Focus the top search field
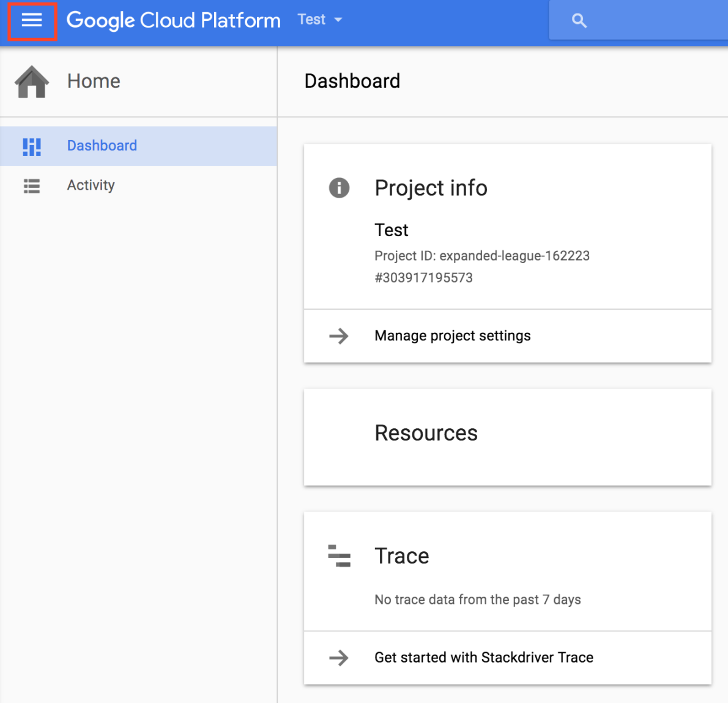Screen dimensions: 728x703 tap(639, 20)
